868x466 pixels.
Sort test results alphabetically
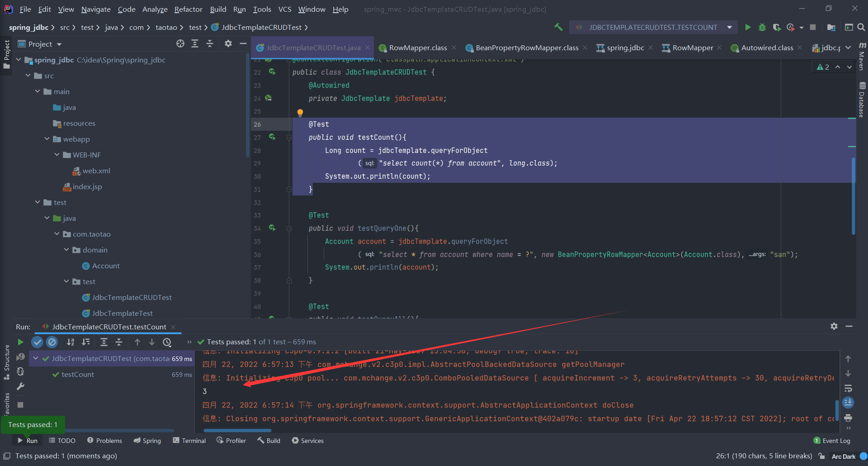[71, 342]
